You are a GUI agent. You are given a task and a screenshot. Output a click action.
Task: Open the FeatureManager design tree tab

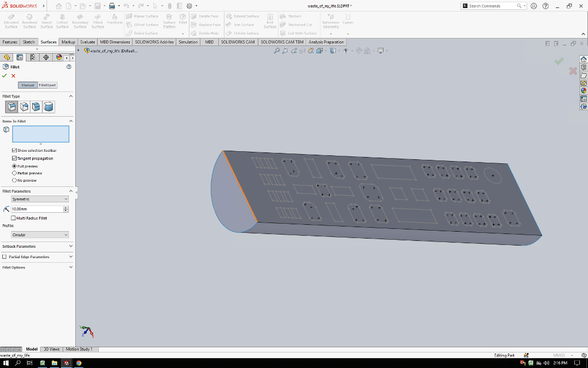tap(7, 57)
